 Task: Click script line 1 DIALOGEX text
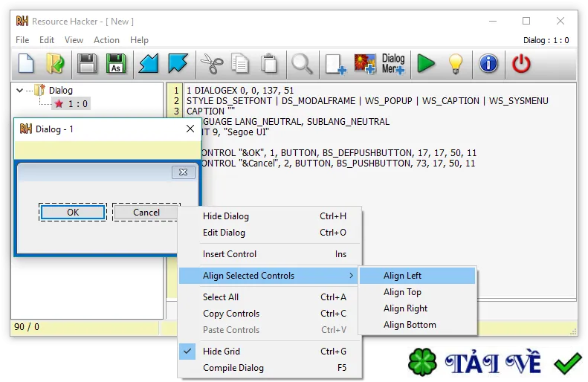click(x=240, y=91)
